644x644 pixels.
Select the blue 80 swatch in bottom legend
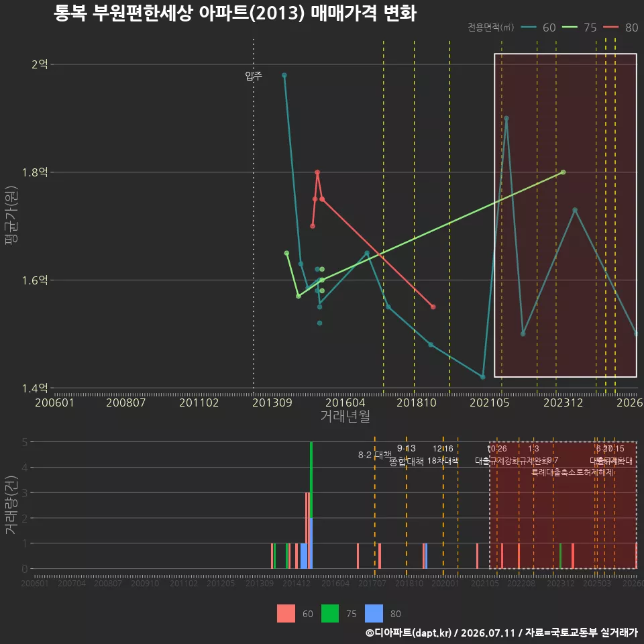coord(374,614)
